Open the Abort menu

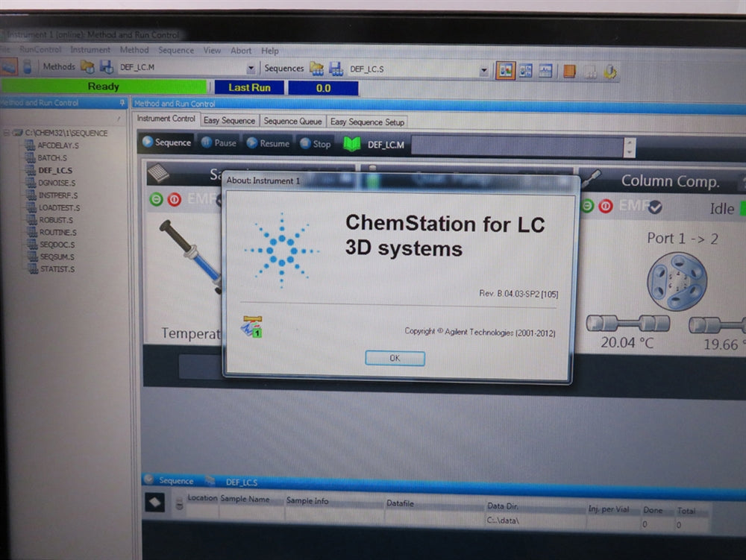tap(241, 51)
